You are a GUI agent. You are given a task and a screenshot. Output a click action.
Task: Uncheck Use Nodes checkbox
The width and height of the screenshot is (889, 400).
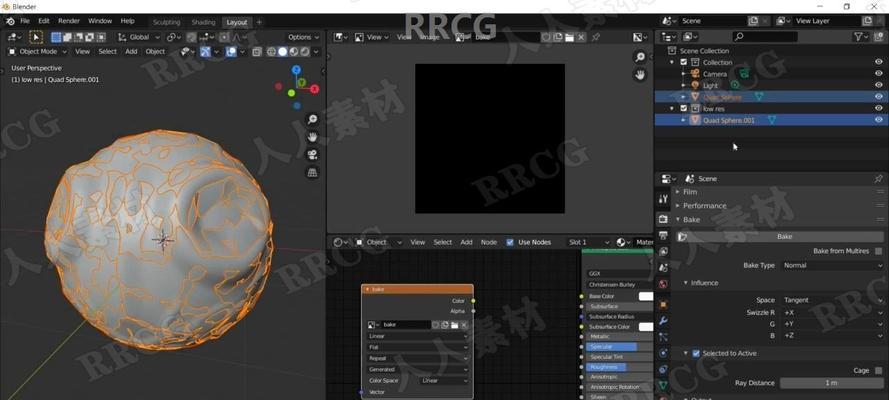510,242
